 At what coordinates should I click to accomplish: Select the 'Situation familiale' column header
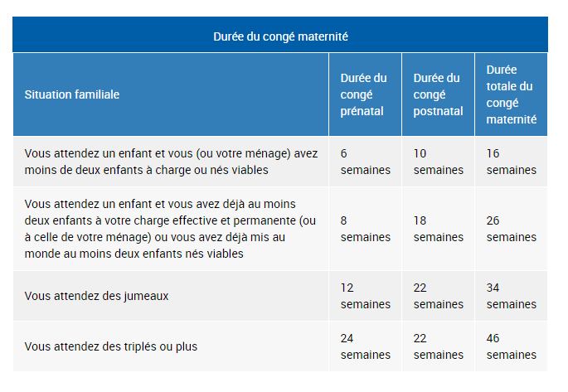72,94
